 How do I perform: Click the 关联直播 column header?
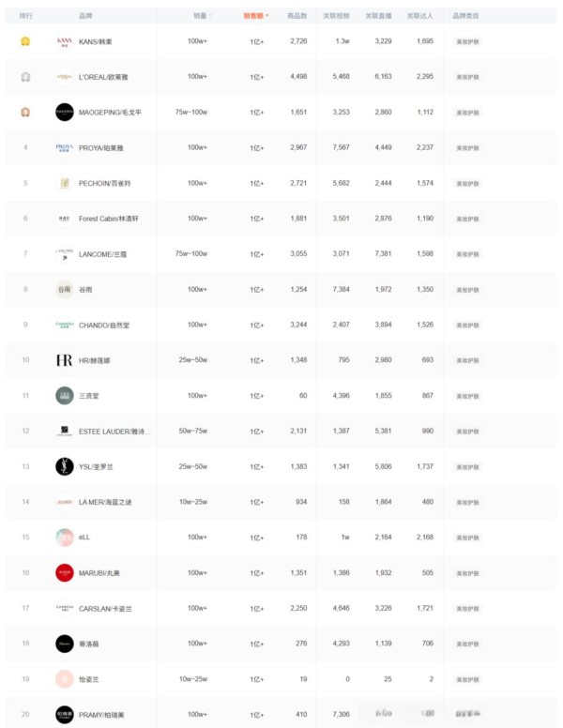click(x=377, y=16)
